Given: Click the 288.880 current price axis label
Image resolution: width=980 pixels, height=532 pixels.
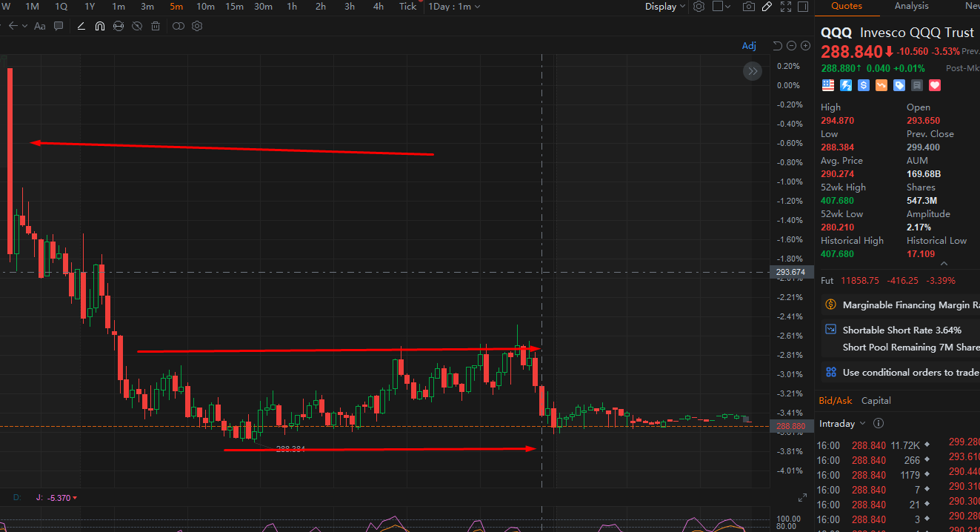Looking at the screenshot, I should [790, 427].
